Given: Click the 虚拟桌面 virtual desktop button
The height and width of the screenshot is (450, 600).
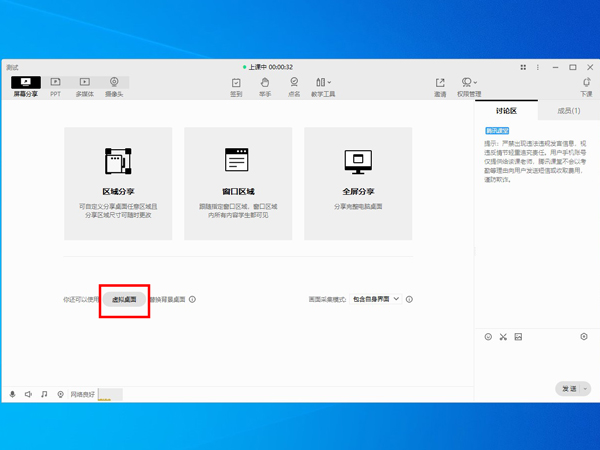Looking at the screenshot, I should [x=125, y=299].
